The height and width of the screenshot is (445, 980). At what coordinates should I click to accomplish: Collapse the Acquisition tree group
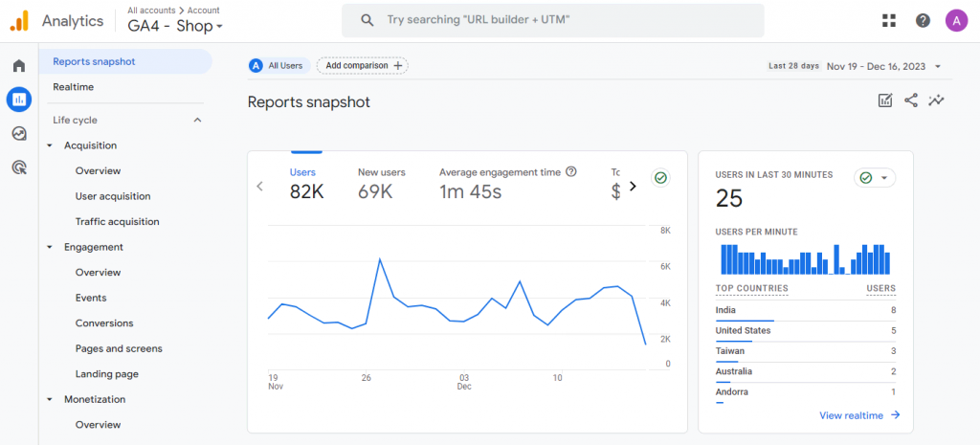(50, 145)
